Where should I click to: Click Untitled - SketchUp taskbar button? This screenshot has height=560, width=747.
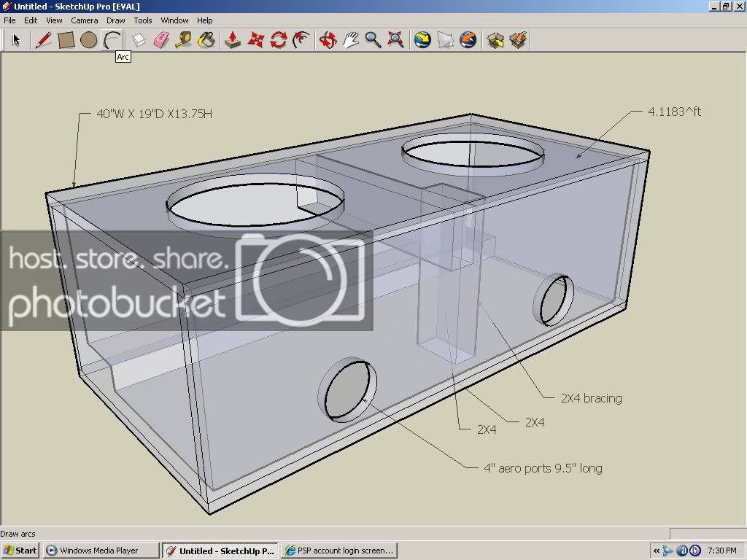(220, 551)
